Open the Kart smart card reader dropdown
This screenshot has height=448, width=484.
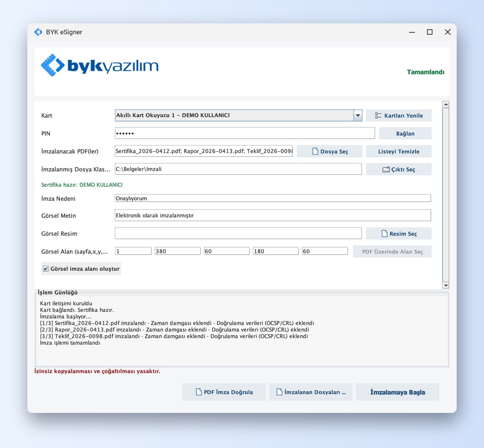pos(358,115)
